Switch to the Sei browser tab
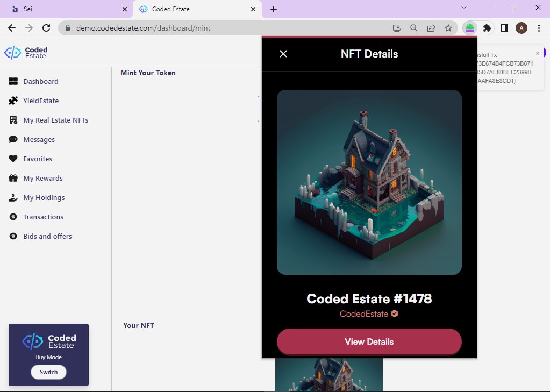 coord(67,9)
